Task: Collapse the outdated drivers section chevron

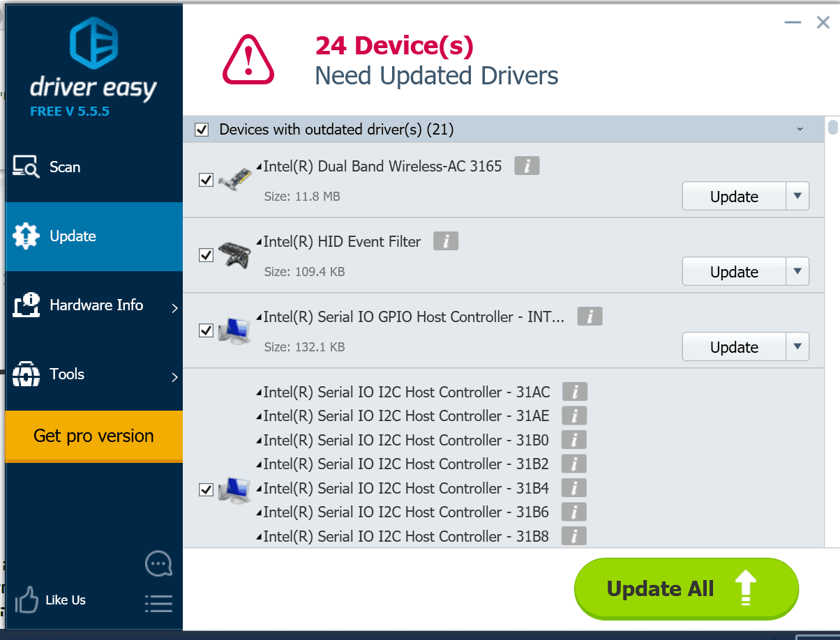Action: point(800,130)
